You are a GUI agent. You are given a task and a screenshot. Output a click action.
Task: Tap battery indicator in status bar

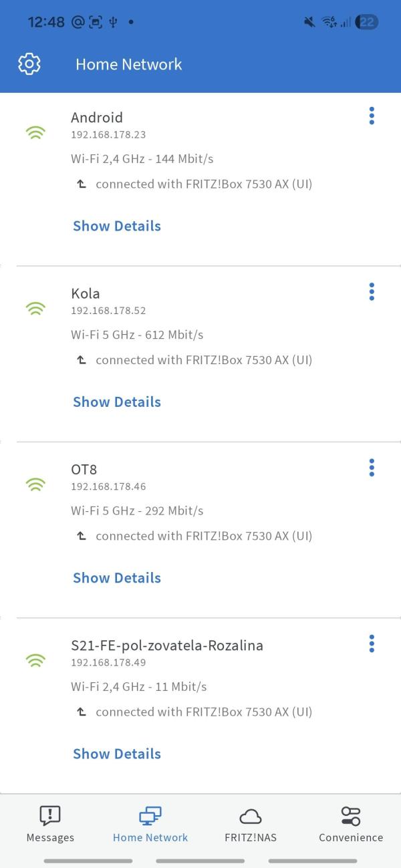(x=367, y=22)
